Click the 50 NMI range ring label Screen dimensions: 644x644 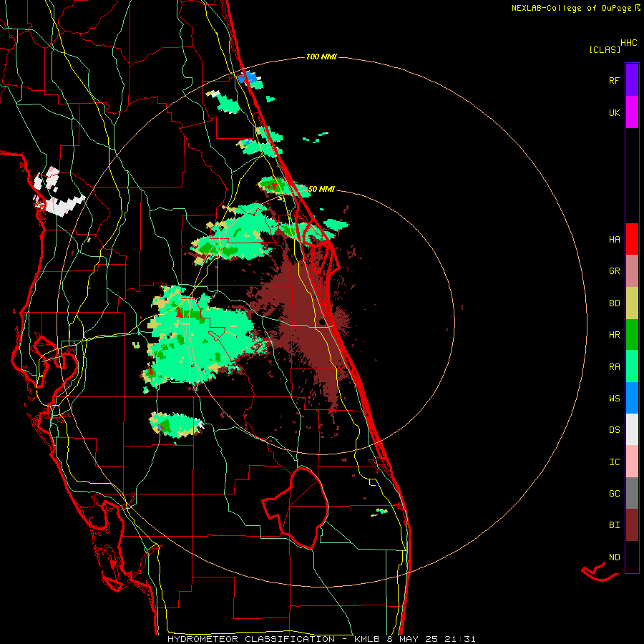pos(321,189)
